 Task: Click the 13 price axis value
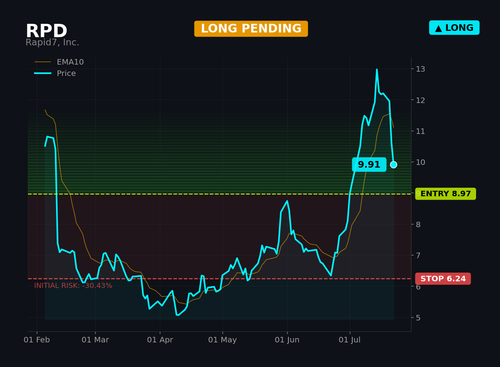pos(420,69)
